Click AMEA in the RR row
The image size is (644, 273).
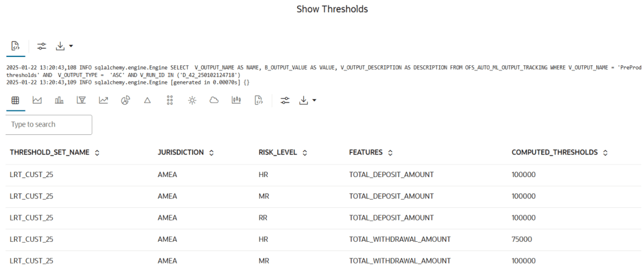(167, 218)
